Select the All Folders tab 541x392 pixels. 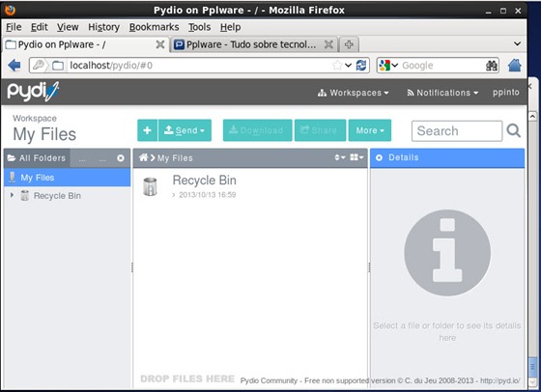[37, 158]
